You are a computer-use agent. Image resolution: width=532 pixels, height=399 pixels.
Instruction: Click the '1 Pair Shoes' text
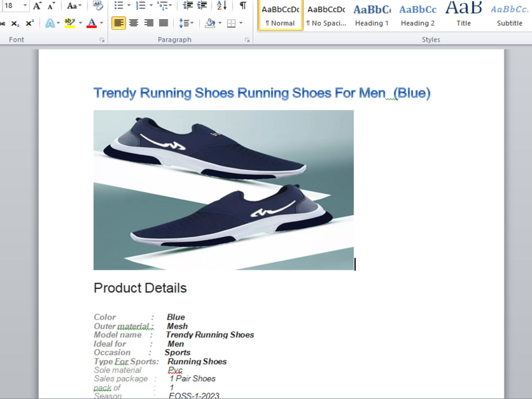(193, 379)
